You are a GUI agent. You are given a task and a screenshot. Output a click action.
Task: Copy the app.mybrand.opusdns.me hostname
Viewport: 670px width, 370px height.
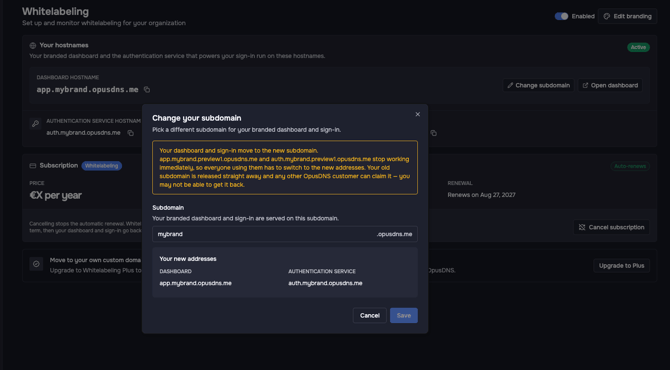coord(147,89)
